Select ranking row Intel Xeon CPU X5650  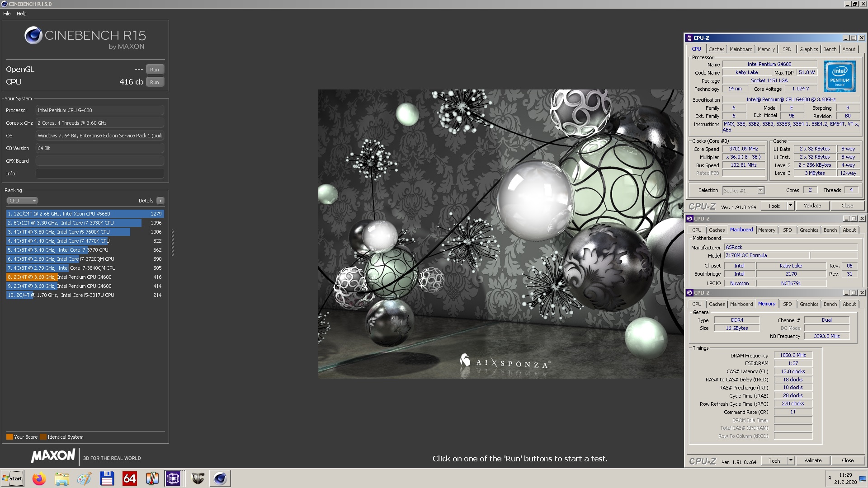tap(85, 214)
